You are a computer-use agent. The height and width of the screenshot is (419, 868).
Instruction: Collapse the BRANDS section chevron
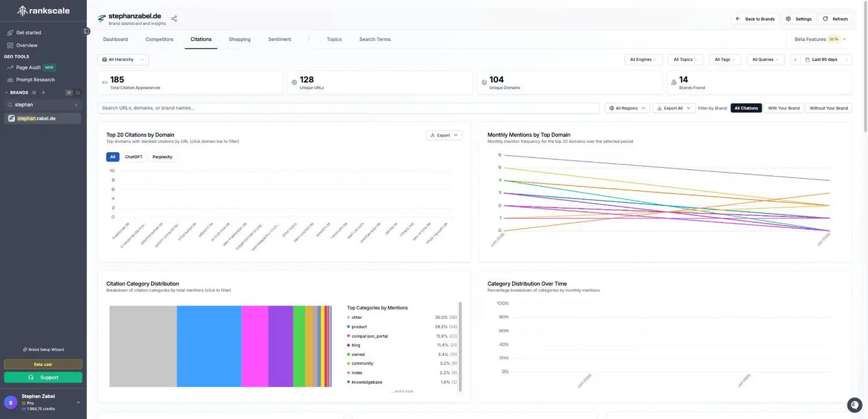[7, 93]
